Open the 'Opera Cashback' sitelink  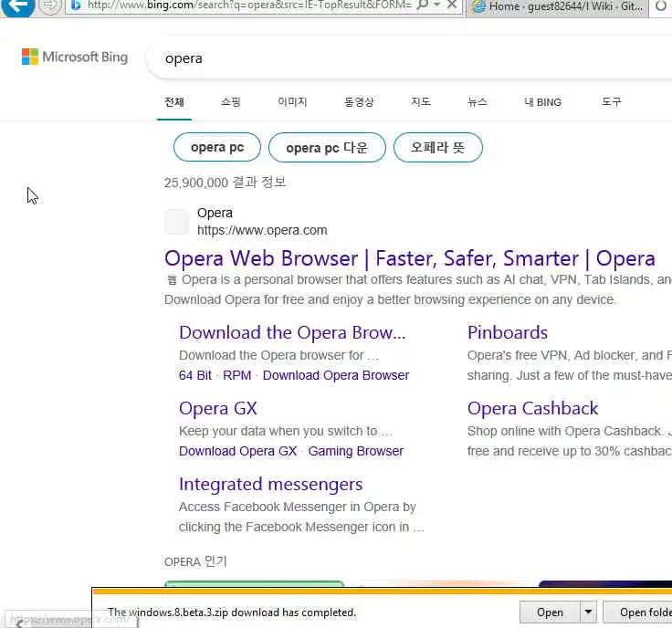point(532,409)
